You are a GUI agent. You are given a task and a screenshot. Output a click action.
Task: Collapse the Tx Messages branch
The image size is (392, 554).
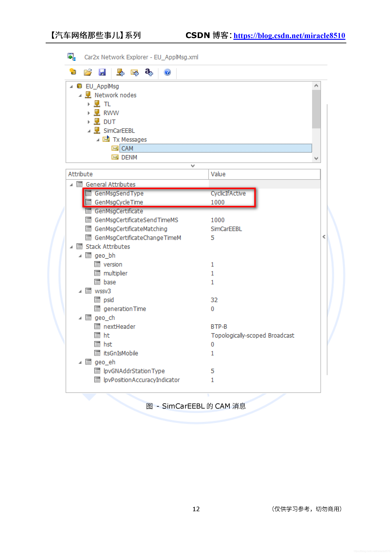[x=98, y=140]
